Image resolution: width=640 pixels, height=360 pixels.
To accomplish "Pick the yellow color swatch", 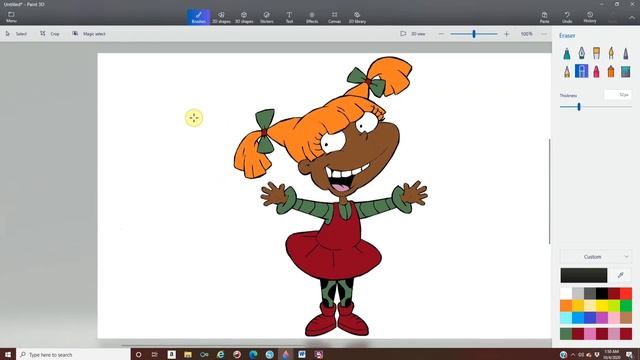I will click(602, 305).
